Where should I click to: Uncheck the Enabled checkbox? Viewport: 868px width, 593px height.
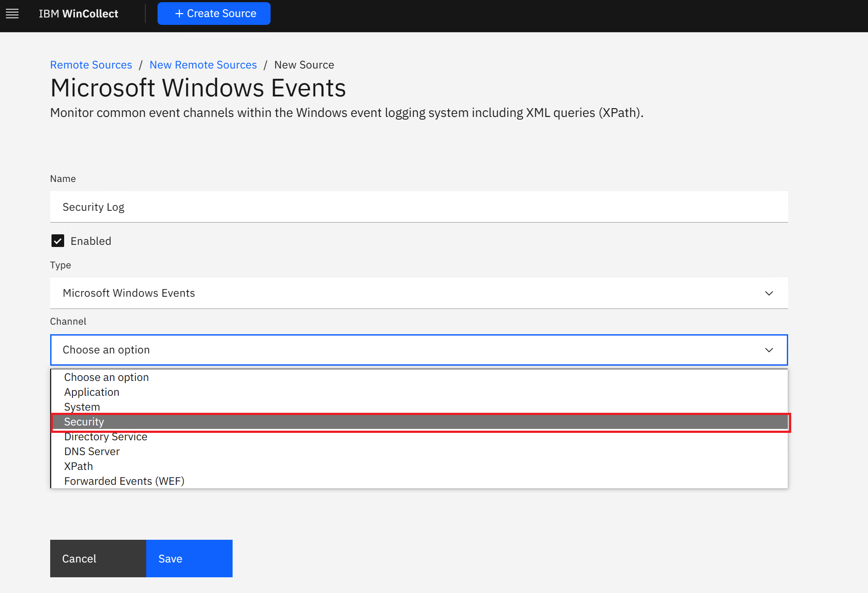[58, 241]
